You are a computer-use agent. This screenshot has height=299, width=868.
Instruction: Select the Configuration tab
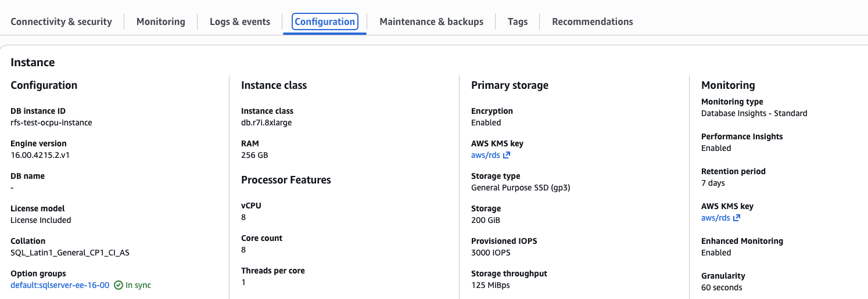click(325, 21)
